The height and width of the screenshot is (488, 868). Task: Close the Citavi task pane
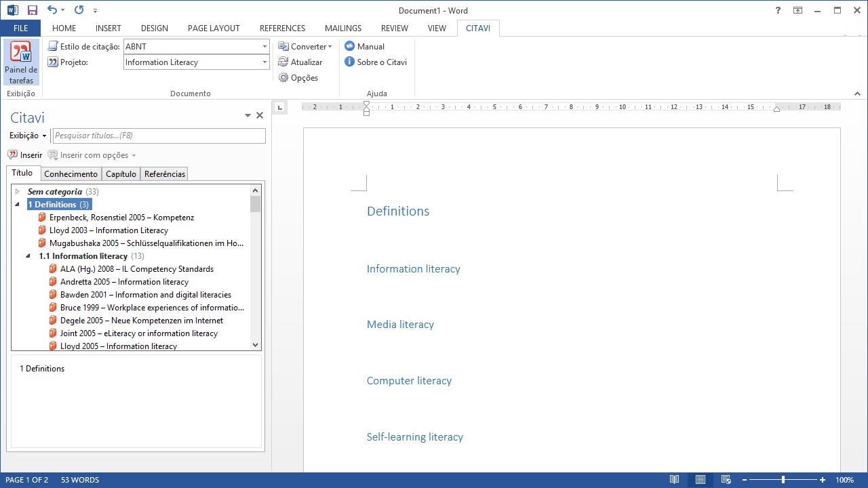[x=259, y=116]
